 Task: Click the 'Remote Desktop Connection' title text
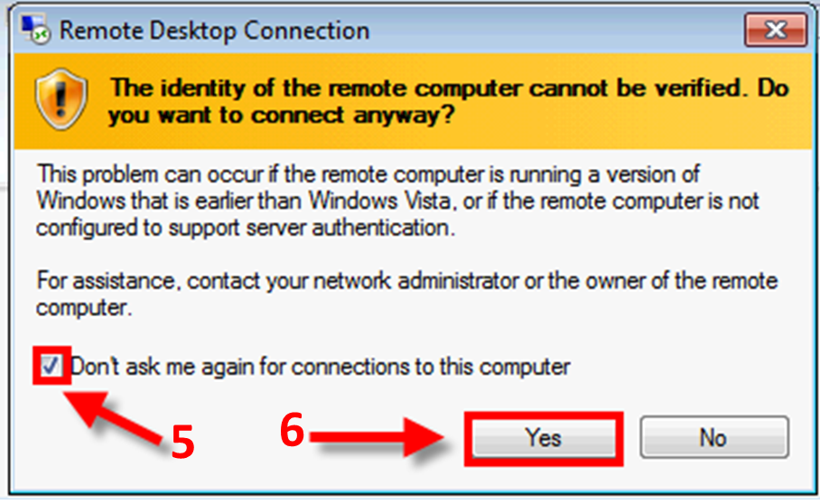pyautogui.click(x=214, y=31)
